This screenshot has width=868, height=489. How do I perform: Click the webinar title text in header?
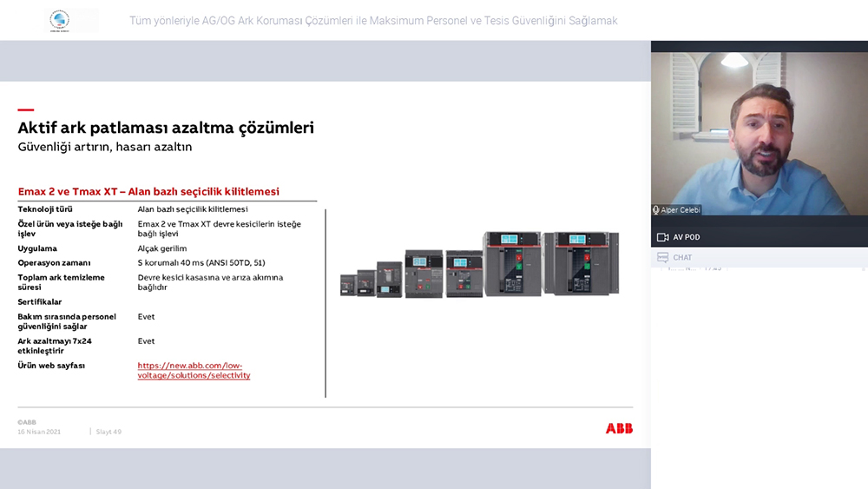373,21
